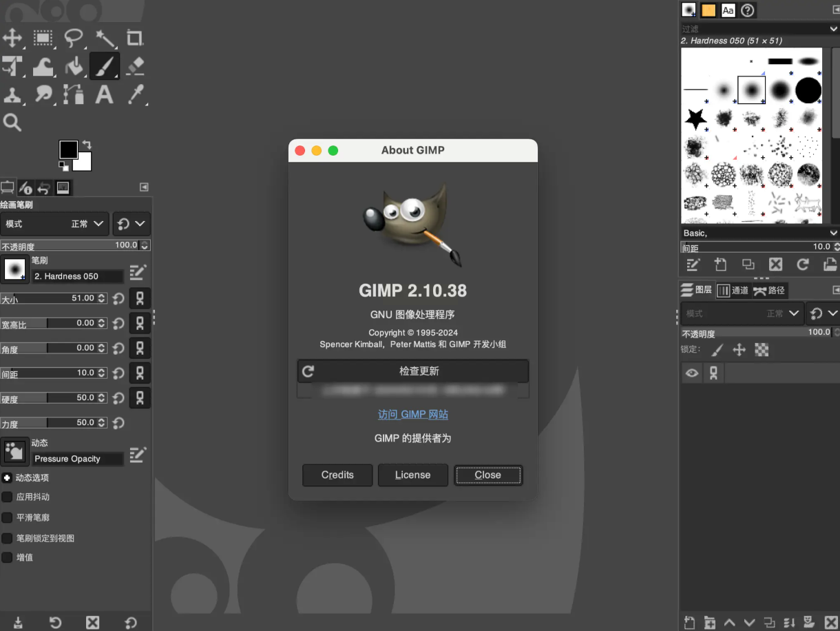Open the mode reset dropdown in tool options
Image resolution: width=840 pixels, height=631 pixels.
[132, 224]
